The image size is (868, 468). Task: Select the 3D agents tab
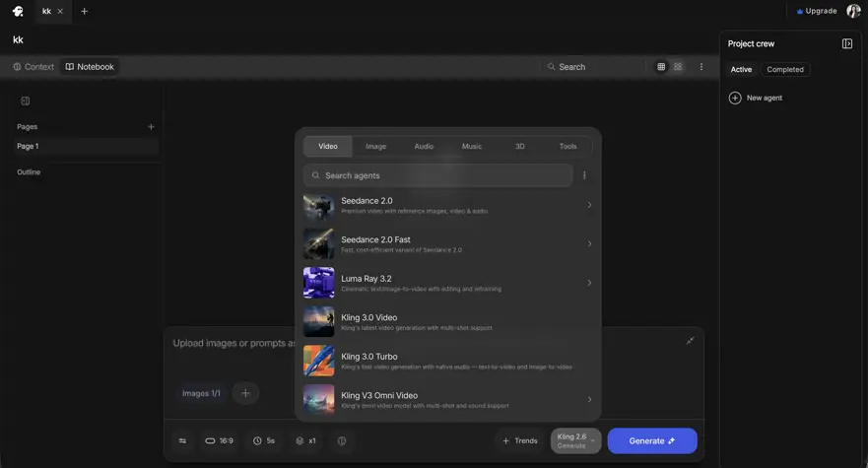tap(520, 146)
